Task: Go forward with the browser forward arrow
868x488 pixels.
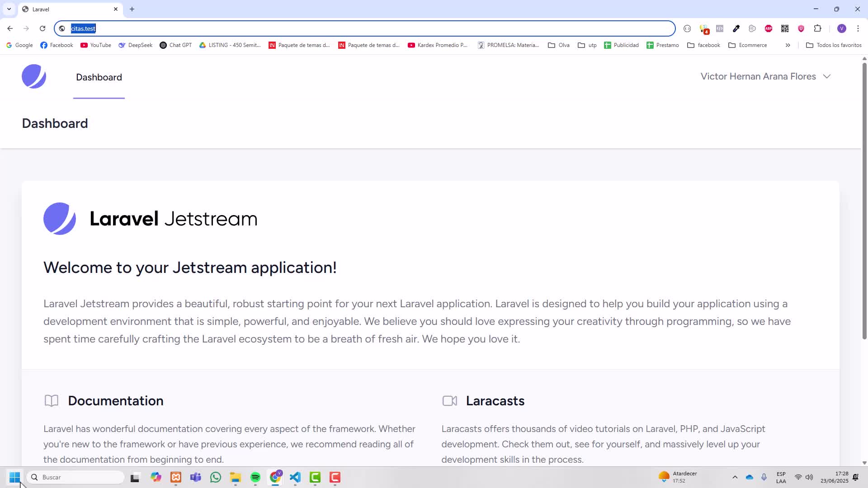Action: (26, 28)
